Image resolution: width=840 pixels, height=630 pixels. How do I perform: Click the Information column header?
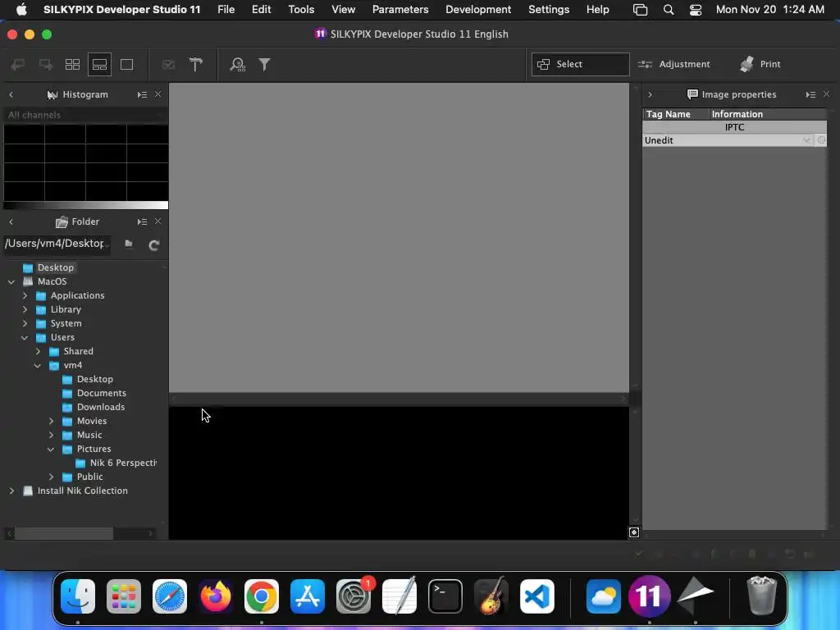click(768, 114)
